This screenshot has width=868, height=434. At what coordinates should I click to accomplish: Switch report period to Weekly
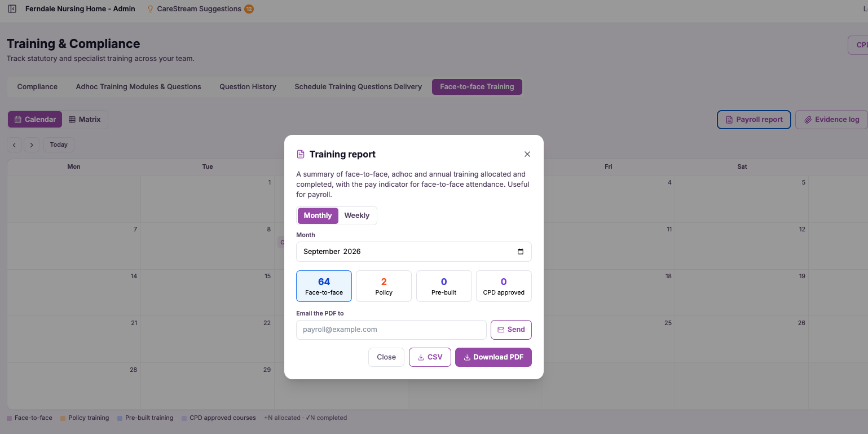[357, 216]
